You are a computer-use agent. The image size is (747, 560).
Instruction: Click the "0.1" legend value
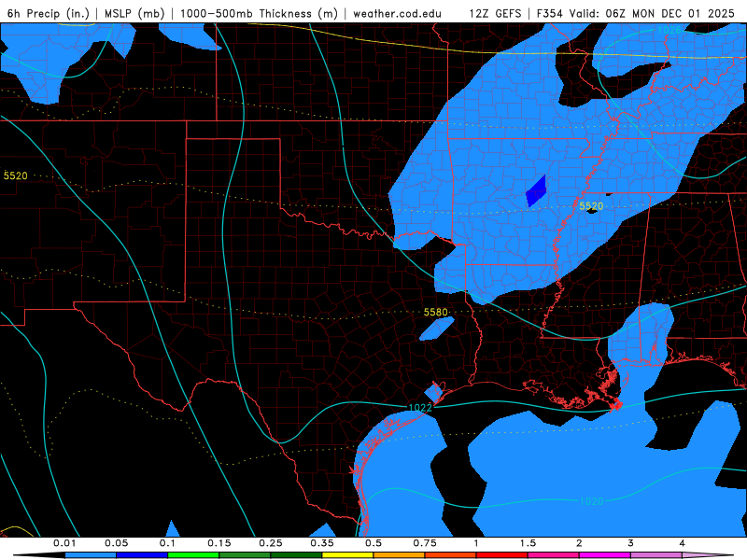[x=167, y=543]
